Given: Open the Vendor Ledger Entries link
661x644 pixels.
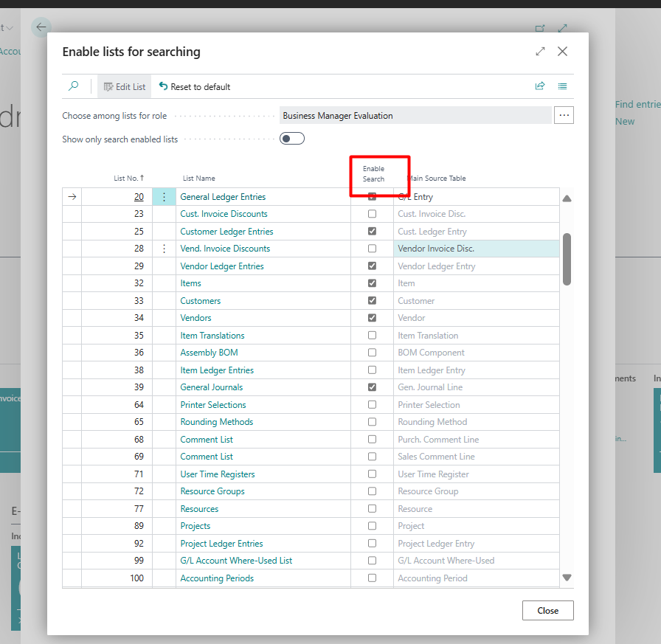Looking at the screenshot, I should [x=222, y=266].
